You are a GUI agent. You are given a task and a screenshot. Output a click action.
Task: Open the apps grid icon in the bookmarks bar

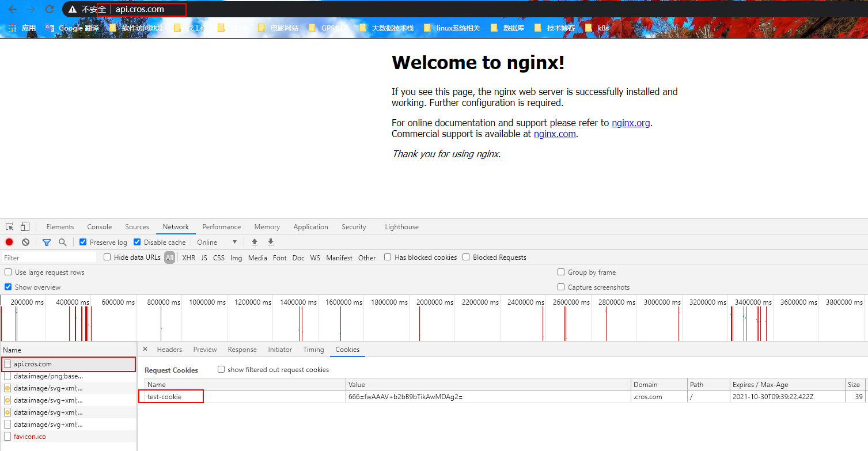coord(12,28)
